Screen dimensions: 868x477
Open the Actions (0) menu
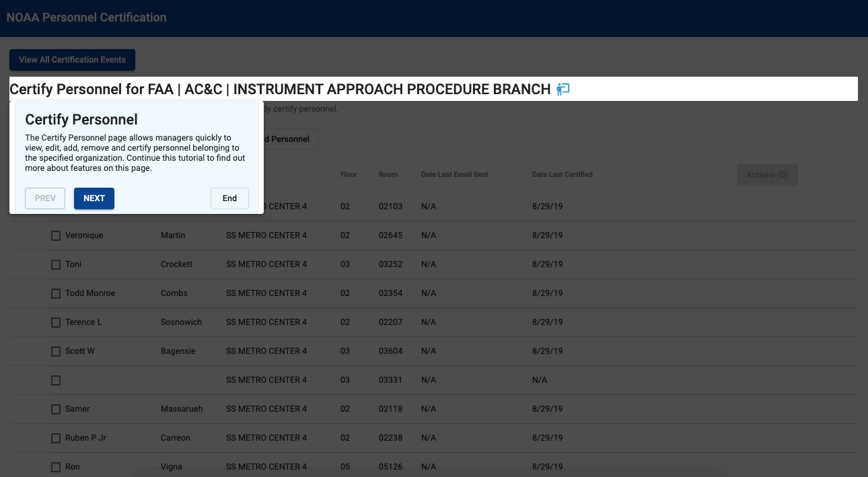[767, 175]
